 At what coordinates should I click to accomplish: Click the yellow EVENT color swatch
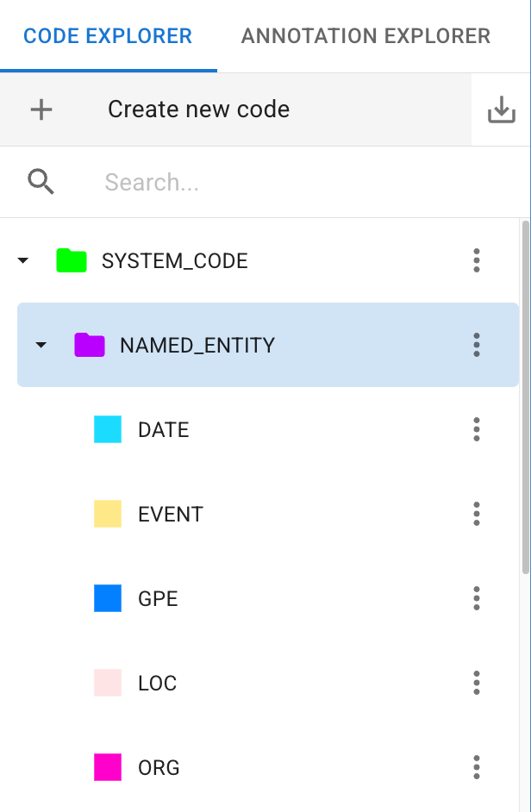[108, 514]
